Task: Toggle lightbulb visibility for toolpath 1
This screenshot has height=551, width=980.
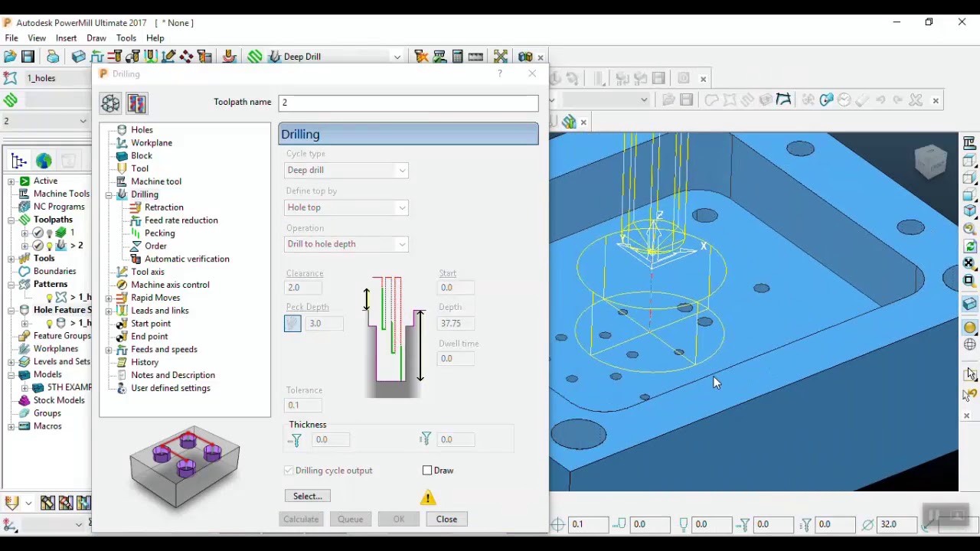Action: tap(50, 233)
